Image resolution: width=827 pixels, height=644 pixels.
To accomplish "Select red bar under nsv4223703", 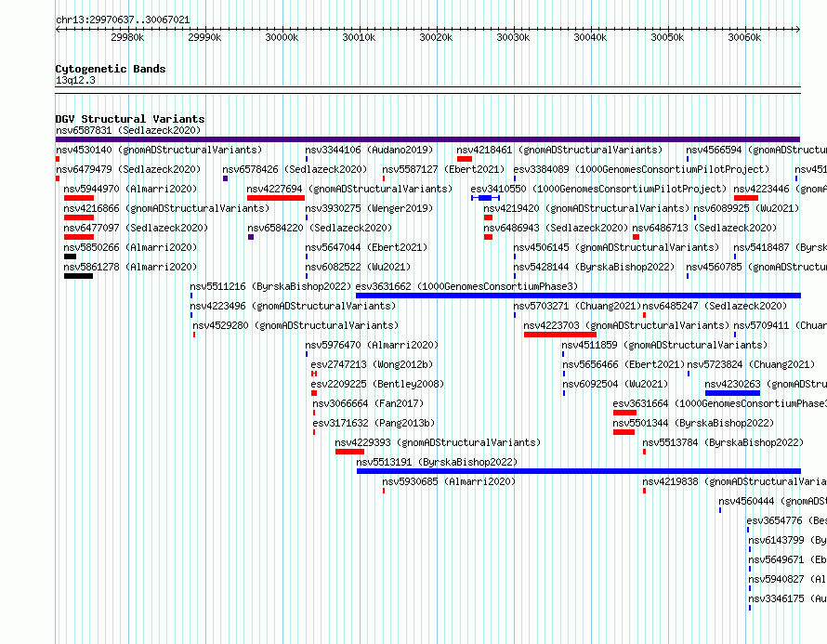I will point(560,335).
